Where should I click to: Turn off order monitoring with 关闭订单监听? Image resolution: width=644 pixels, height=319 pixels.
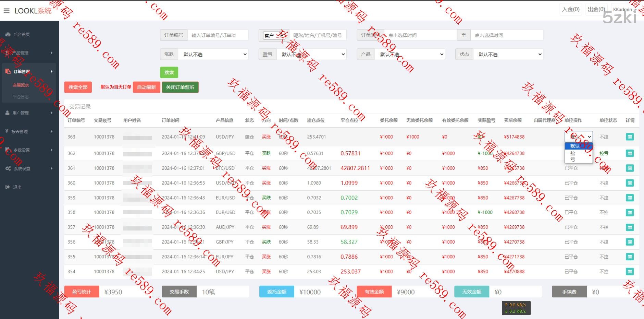coord(180,87)
